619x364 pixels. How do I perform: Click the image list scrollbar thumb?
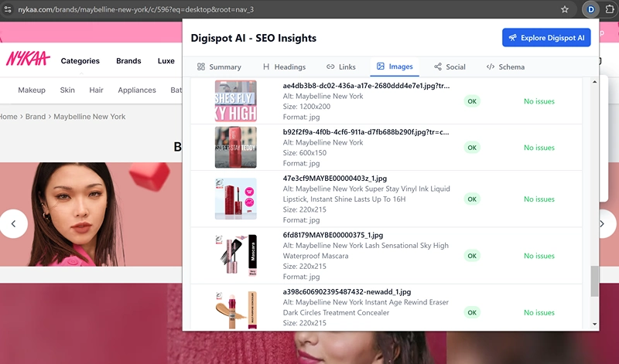click(x=594, y=281)
